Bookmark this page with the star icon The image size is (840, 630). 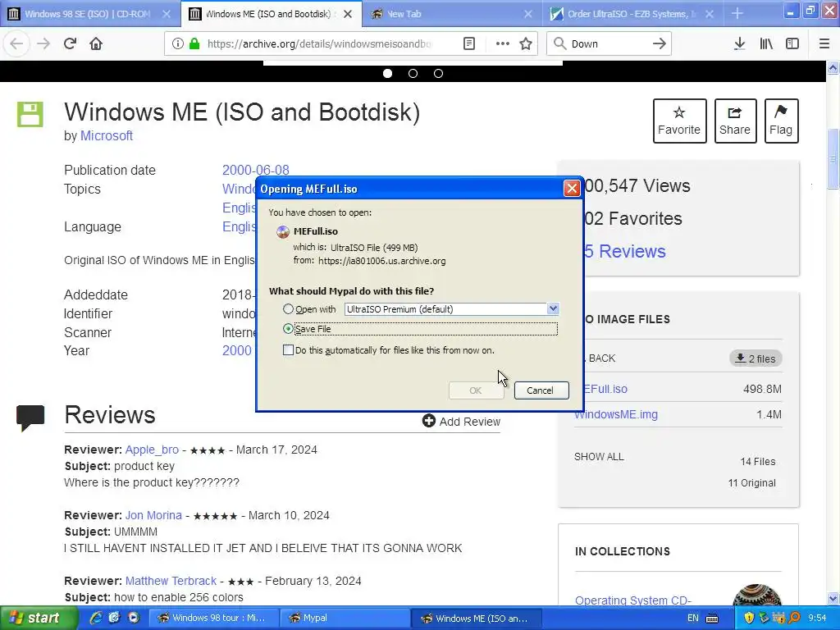point(526,44)
